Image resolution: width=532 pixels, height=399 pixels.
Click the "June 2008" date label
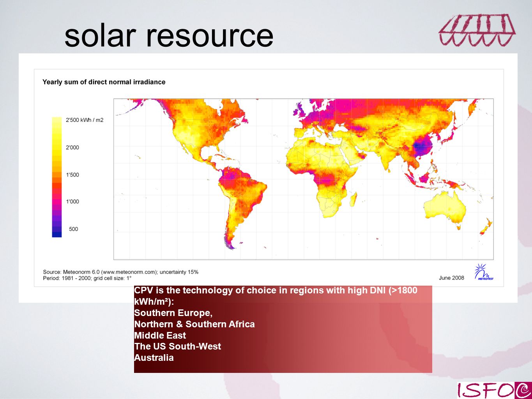pos(451,278)
